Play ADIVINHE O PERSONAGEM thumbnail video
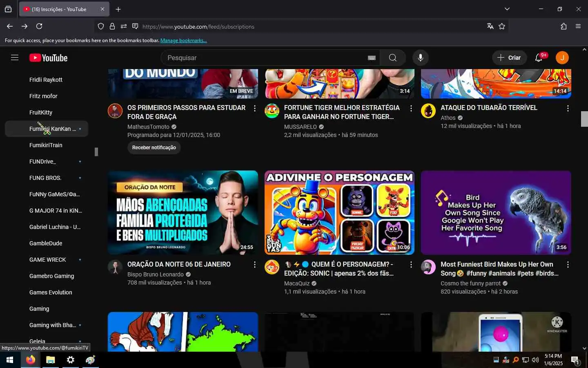This screenshot has height=368, width=588. (339, 213)
